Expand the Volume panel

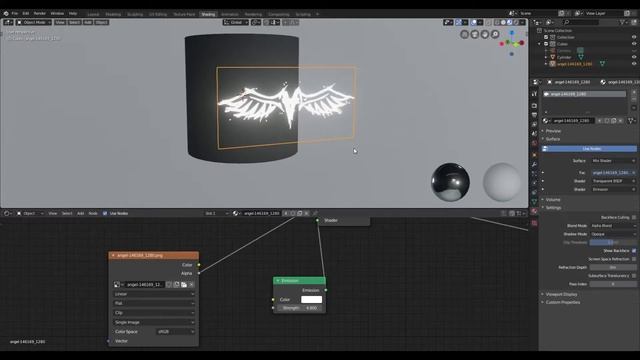[553, 200]
